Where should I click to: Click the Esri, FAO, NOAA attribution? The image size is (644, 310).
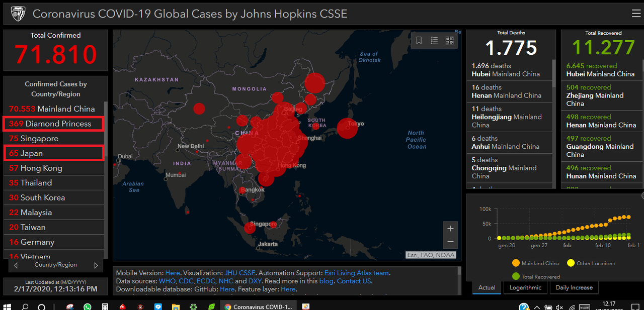pyautogui.click(x=431, y=255)
